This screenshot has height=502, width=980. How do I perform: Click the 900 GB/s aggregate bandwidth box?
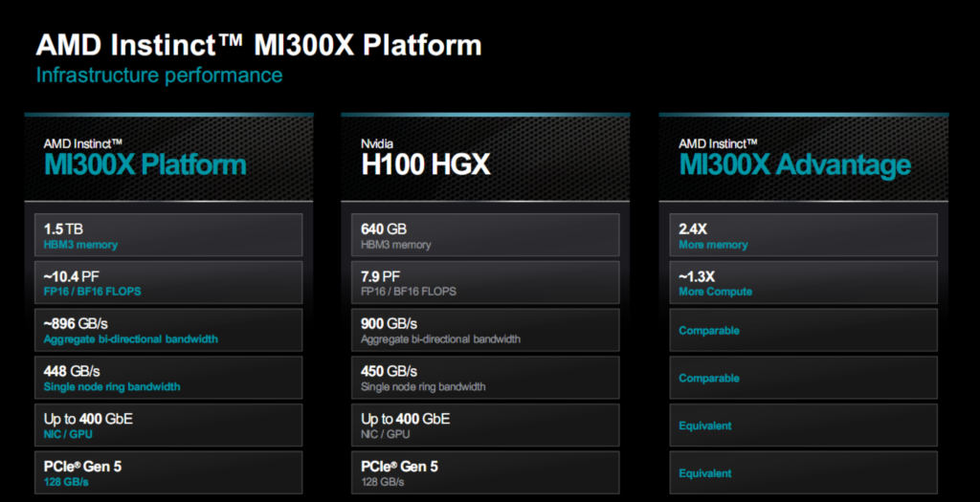485,330
